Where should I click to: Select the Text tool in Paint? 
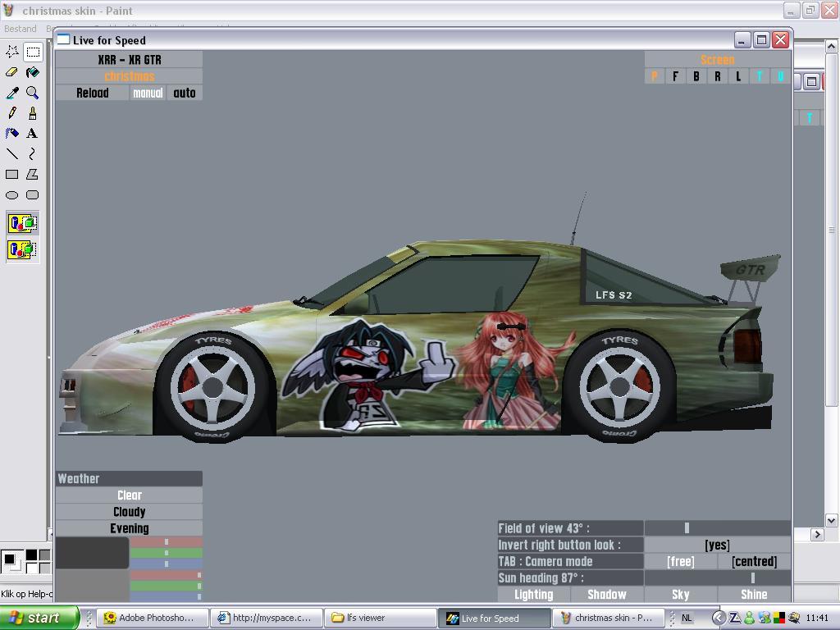[x=33, y=134]
